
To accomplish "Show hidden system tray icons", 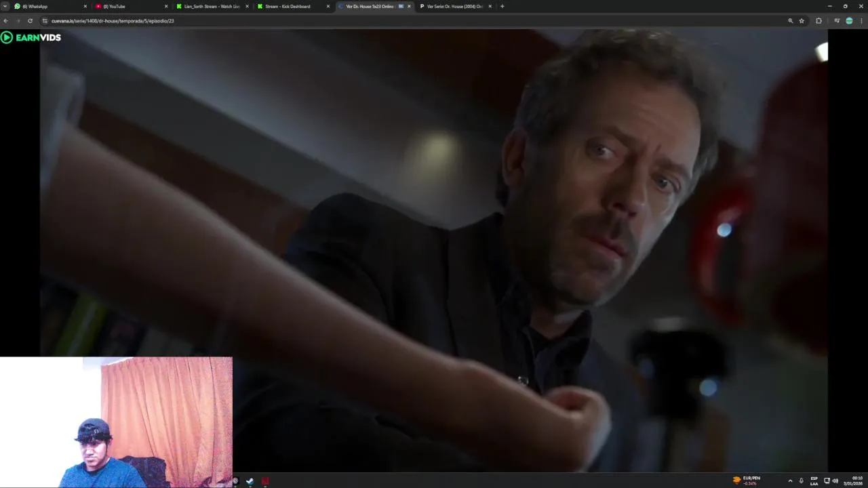I will click(790, 481).
